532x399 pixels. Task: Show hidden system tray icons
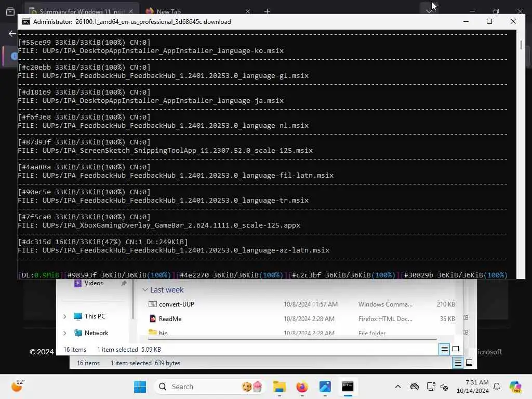(x=398, y=387)
